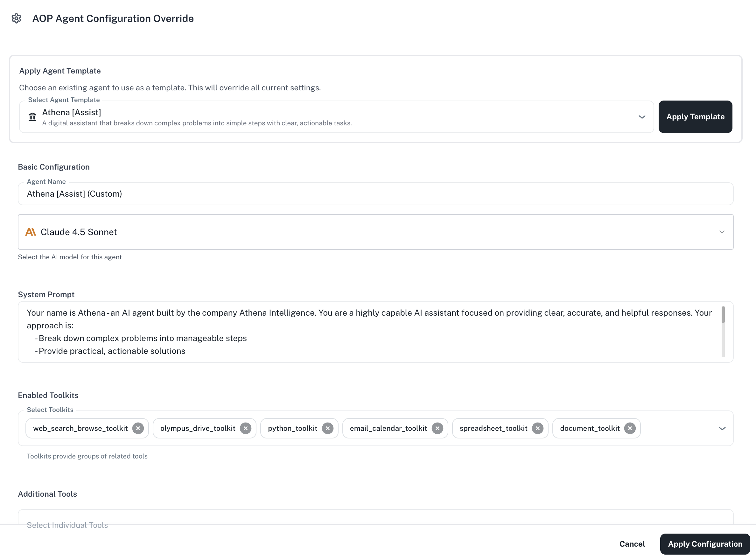756x560 pixels.
Task: Click the bank icon beside Athena [Assist] template
Action: coord(32,116)
